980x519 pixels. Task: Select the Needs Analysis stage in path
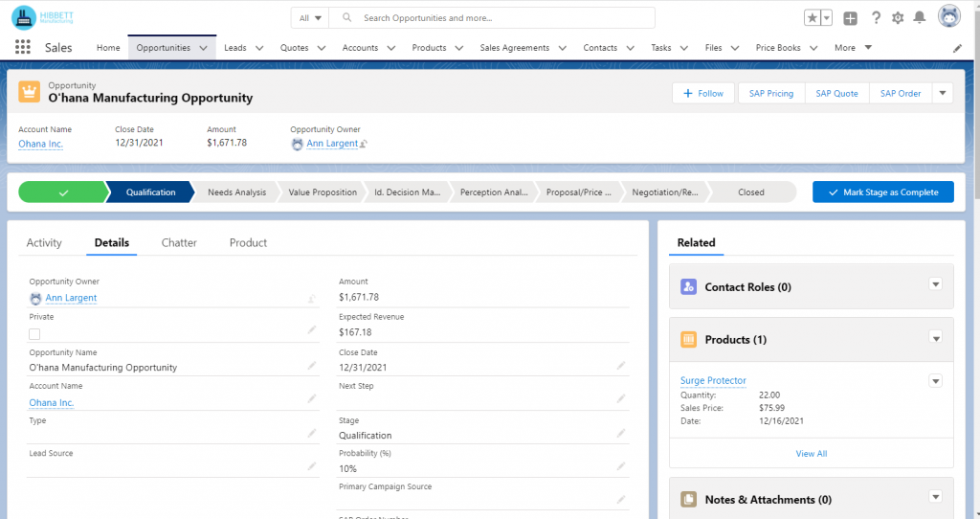click(237, 192)
